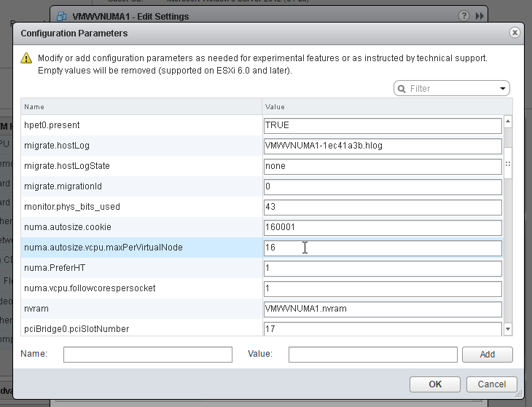Viewport: 532px width, 407px height.
Task: Close the Configuration Parameters dialog
Action: coord(515,33)
